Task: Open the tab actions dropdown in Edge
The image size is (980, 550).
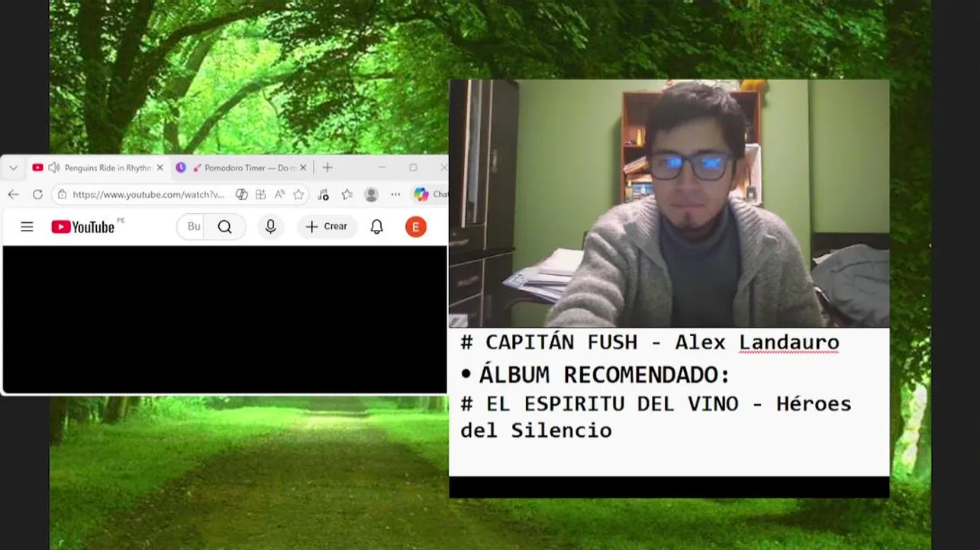Action: coord(13,168)
